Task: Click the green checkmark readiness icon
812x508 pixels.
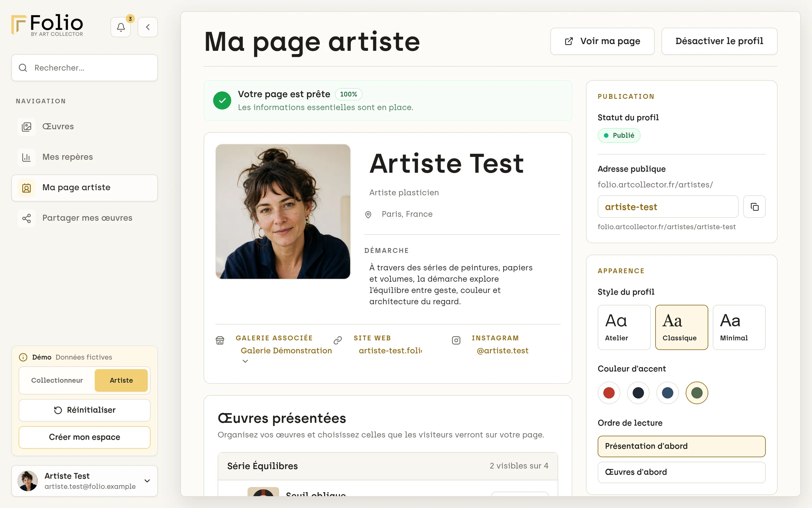Action: point(222,100)
